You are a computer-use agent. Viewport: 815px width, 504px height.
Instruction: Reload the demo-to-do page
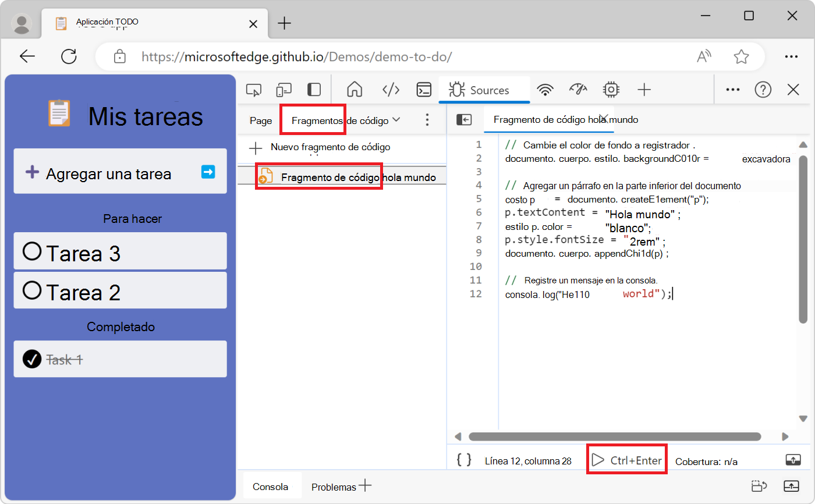click(x=69, y=56)
